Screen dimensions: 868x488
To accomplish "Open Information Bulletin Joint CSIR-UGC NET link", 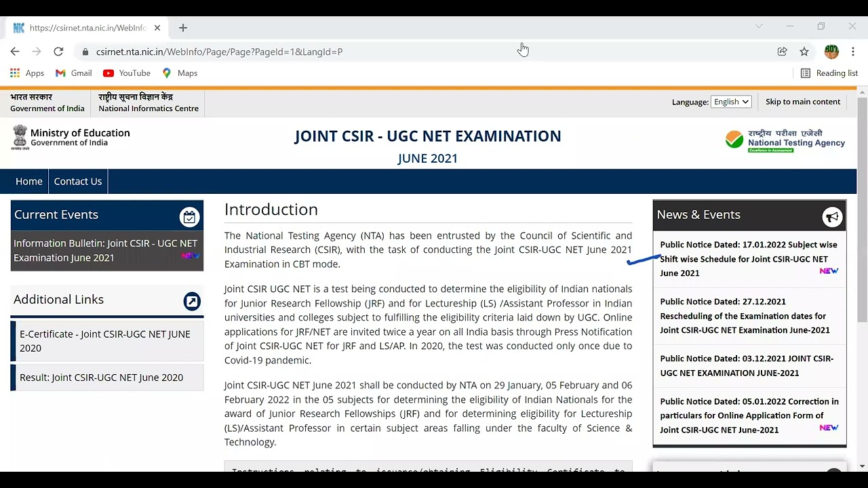I will (x=106, y=250).
